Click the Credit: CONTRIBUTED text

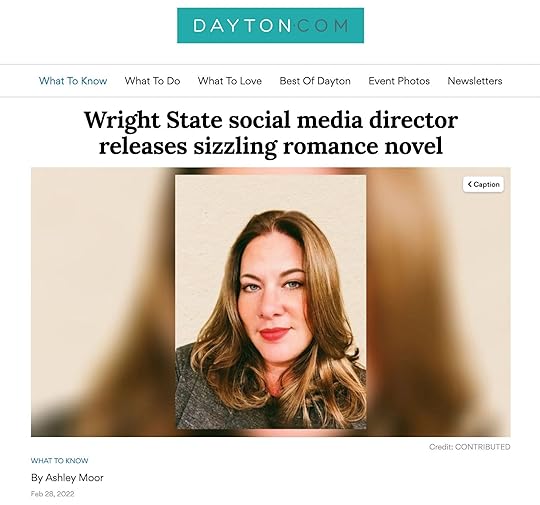pyautogui.click(x=469, y=447)
